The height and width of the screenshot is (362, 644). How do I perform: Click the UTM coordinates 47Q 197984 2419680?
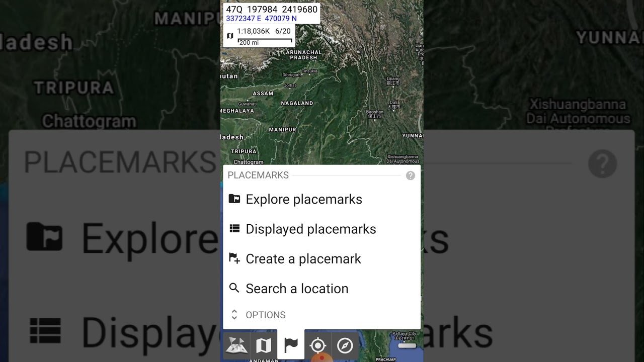point(272,10)
